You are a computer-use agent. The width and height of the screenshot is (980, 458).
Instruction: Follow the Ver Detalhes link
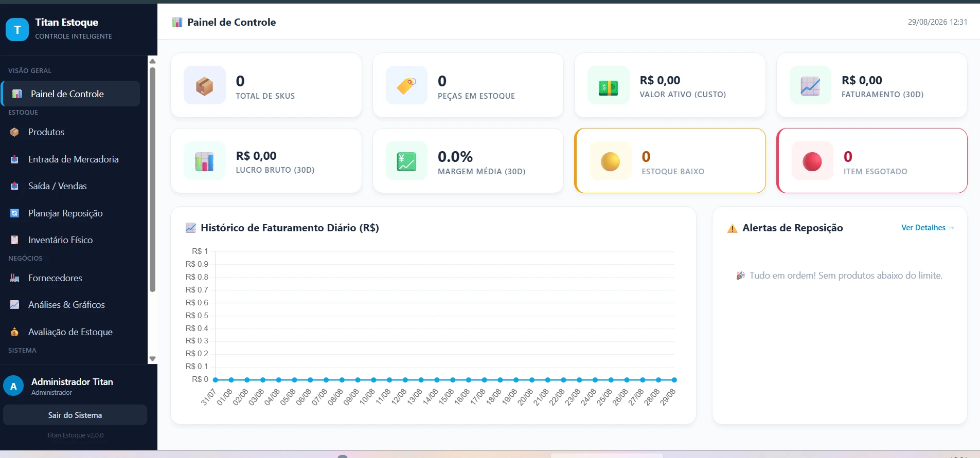(928, 228)
